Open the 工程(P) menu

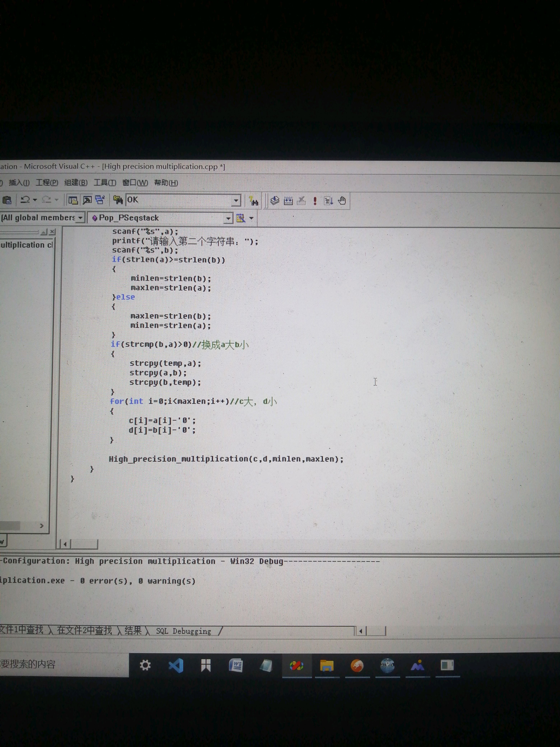[x=47, y=183]
